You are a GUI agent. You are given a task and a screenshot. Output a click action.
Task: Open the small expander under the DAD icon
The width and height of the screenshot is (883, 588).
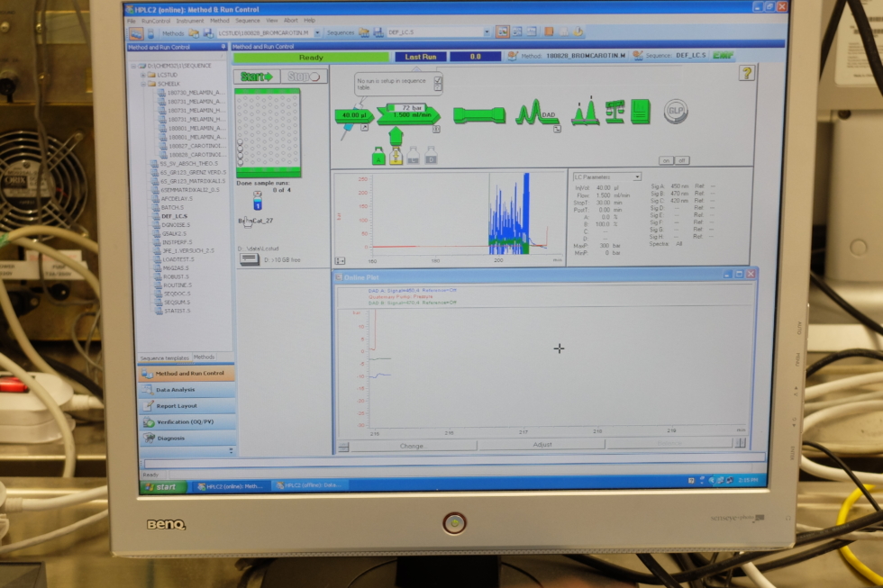[x=557, y=130]
